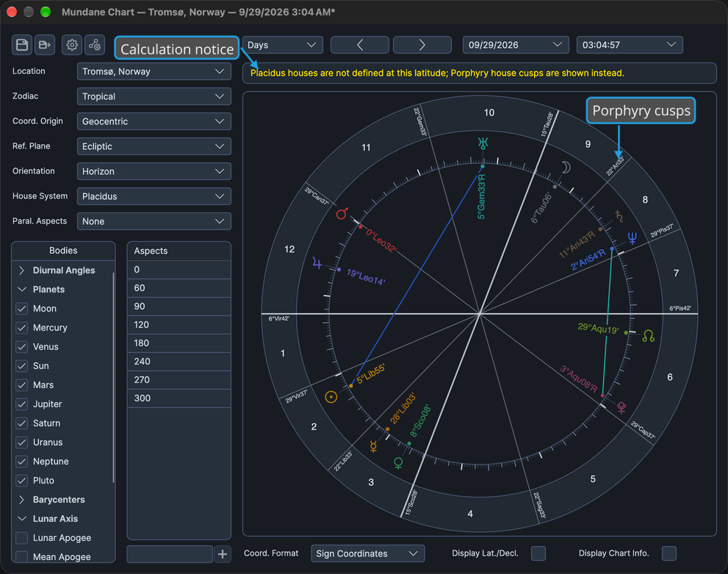Select the 180 aspect in the Aspects list

click(x=179, y=343)
